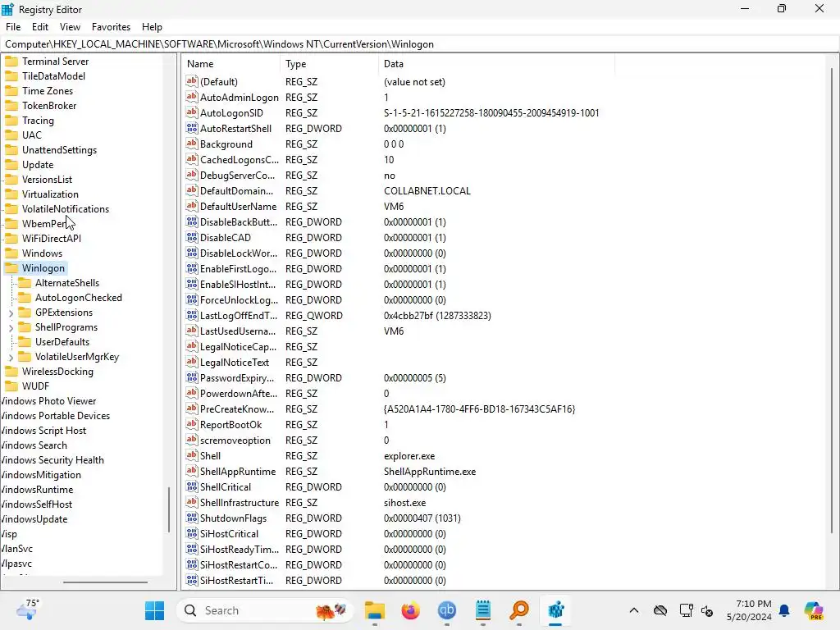Select the AutoLogonChecked folder icon
Viewport: 840px width, 630px height.
point(25,297)
